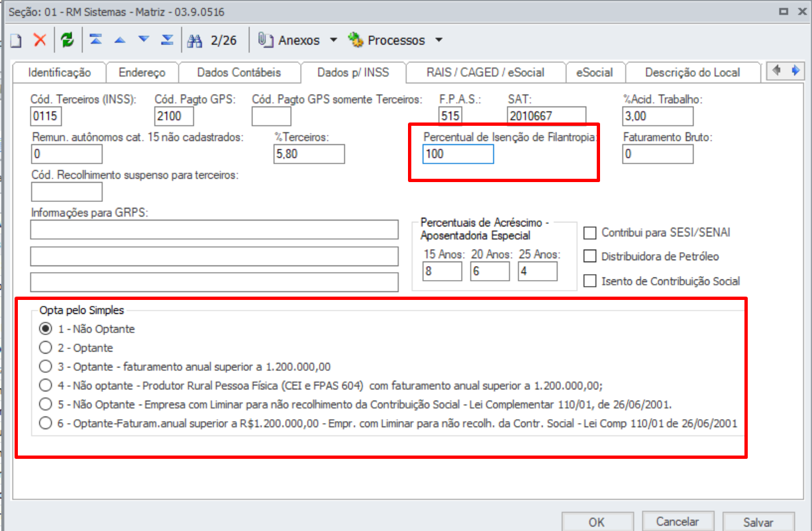This screenshot has width=812, height=531.
Task: Check Contribui para SESI/SENAI
Action: tap(590, 232)
